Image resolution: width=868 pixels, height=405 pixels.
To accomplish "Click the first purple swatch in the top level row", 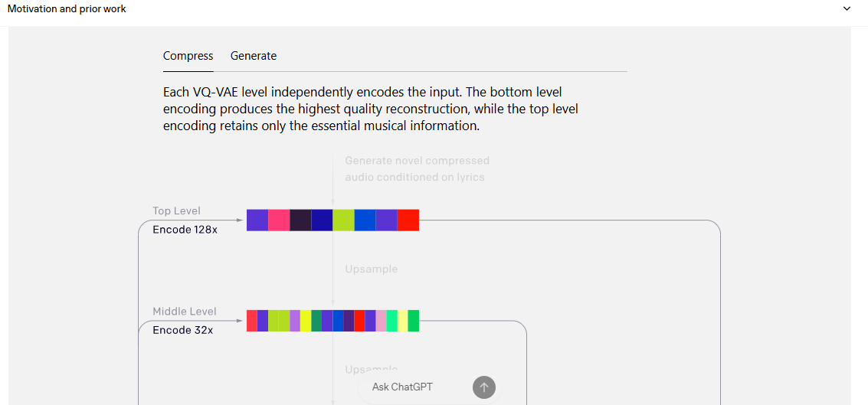I will (x=257, y=220).
